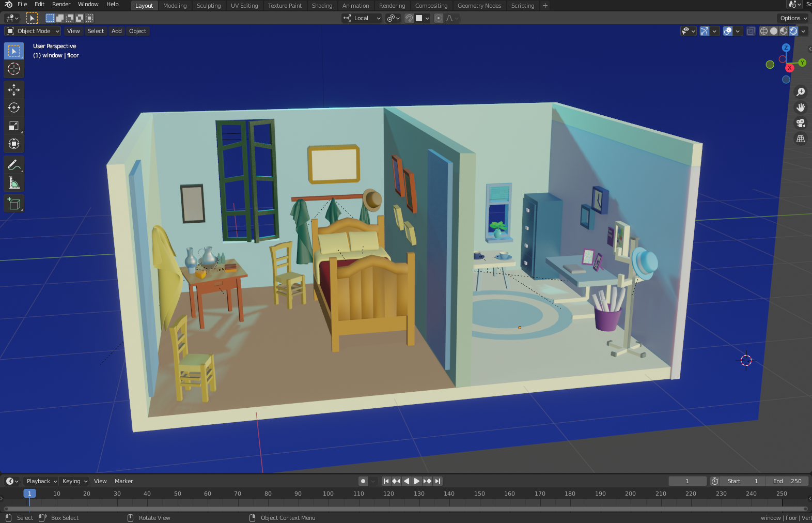Jump to the timeline start frame
Image resolution: width=812 pixels, height=523 pixels.
pyautogui.click(x=386, y=481)
